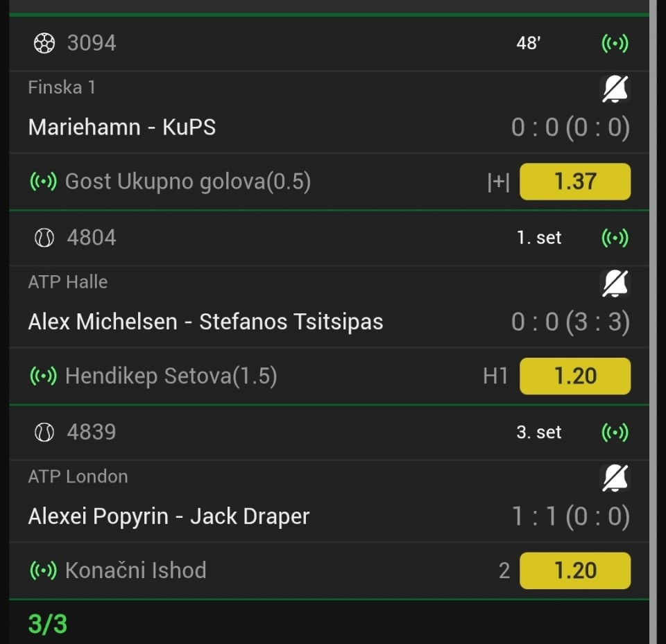Toggle notification bell for Popyrin - Draper match
This screenshot has height=644, width=666.
(x=615, y=478)
